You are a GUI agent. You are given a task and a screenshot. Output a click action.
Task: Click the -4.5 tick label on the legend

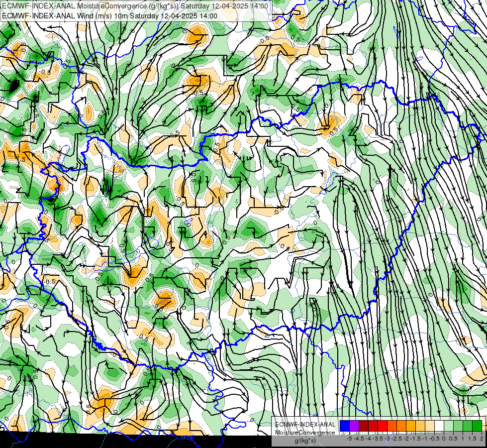point(359,439)
